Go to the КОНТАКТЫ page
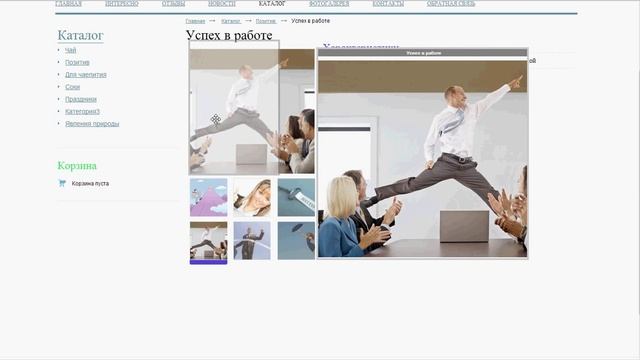 click(x=388, y=4)
